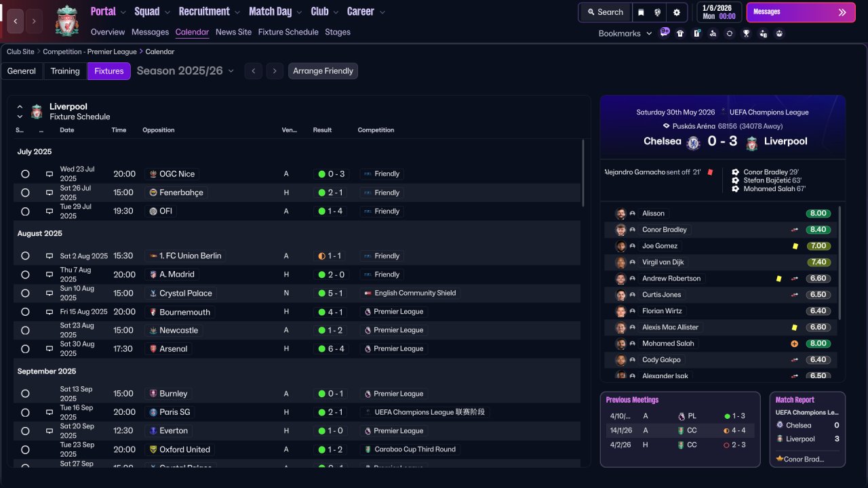The width and height of the screenshot is (868, 488).
Task: Click the TV icon on OGC Nice fixture
Action: click(x=50, y=174)
